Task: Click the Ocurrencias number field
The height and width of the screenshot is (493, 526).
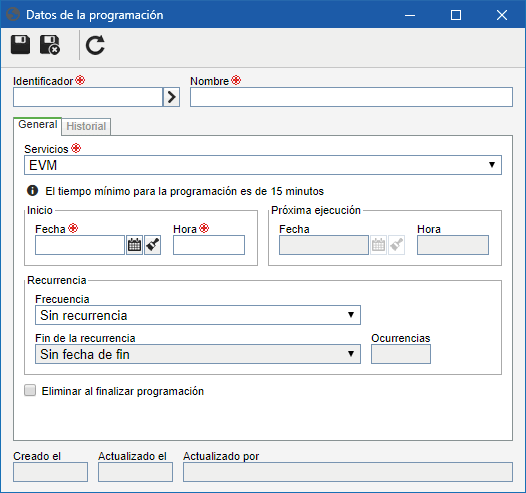Action: point(401,354)
